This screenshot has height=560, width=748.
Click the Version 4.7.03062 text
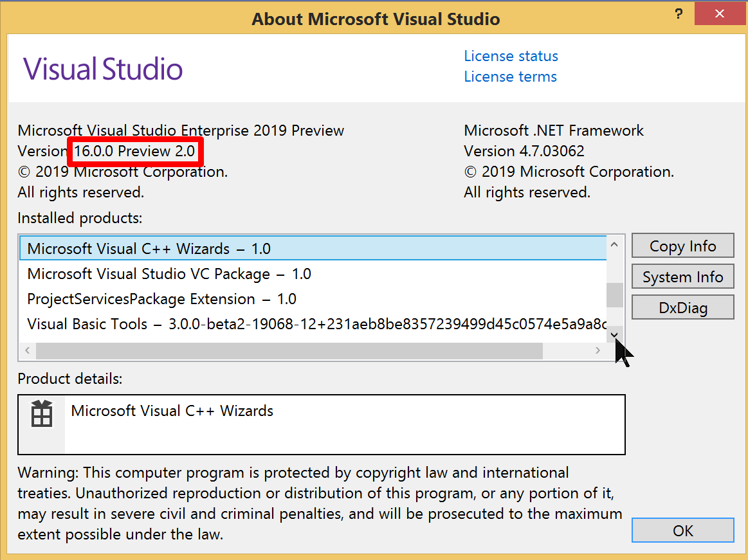point(524,151)
